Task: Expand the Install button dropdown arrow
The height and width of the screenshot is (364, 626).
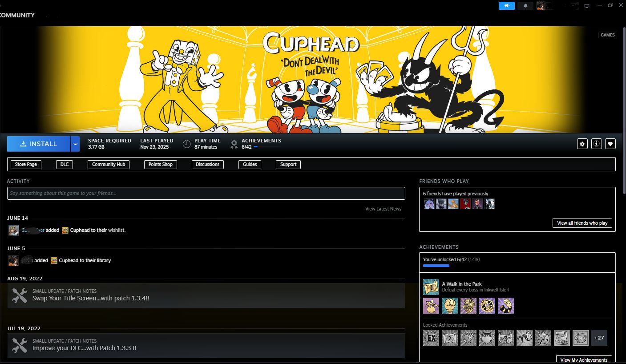Action: (75, 144)
